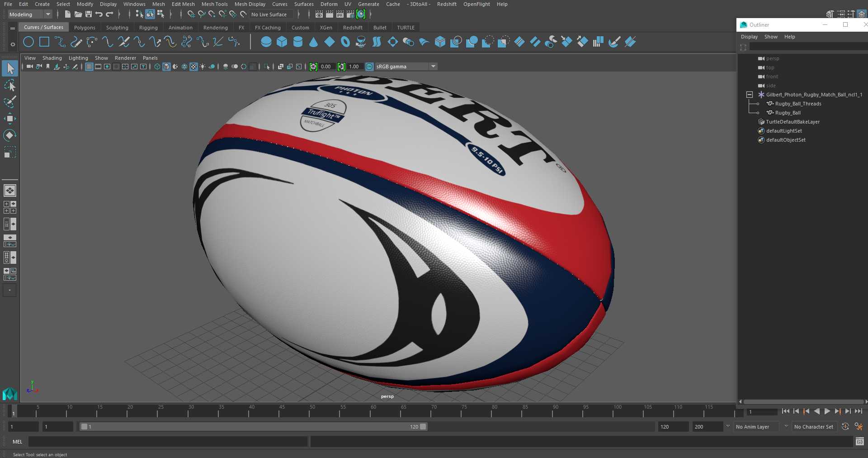Go to the start of playback range

[785, 411]
